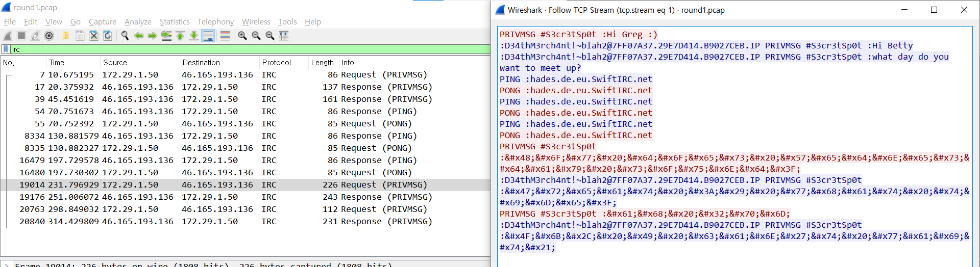Sort by the Info column header

pyautogui.click(x=413, y=63)
